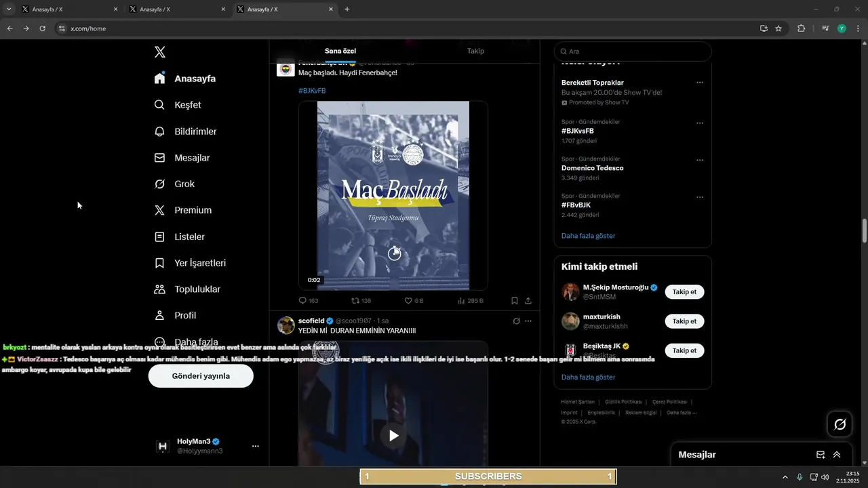
Task: Click the Windows taskbar volume icon
Action: pyautogui.click(x=825, y=477)
